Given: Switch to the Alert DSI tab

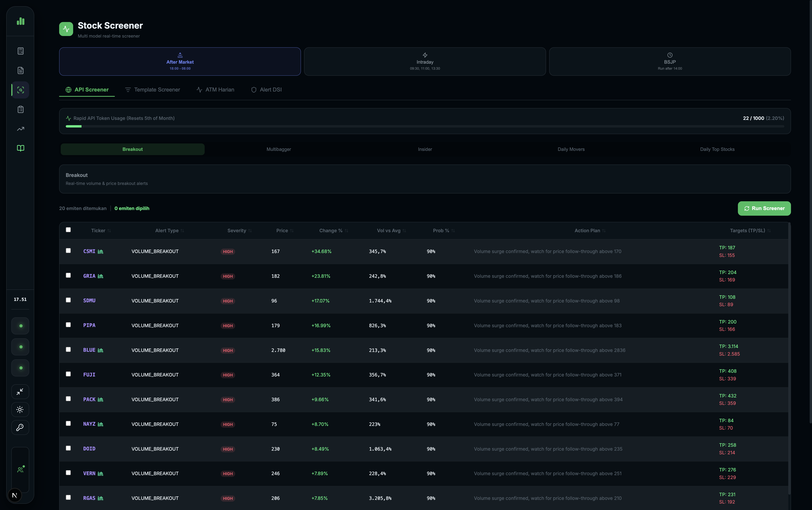Looking at the screenshot, I should (x=266, y=90).
